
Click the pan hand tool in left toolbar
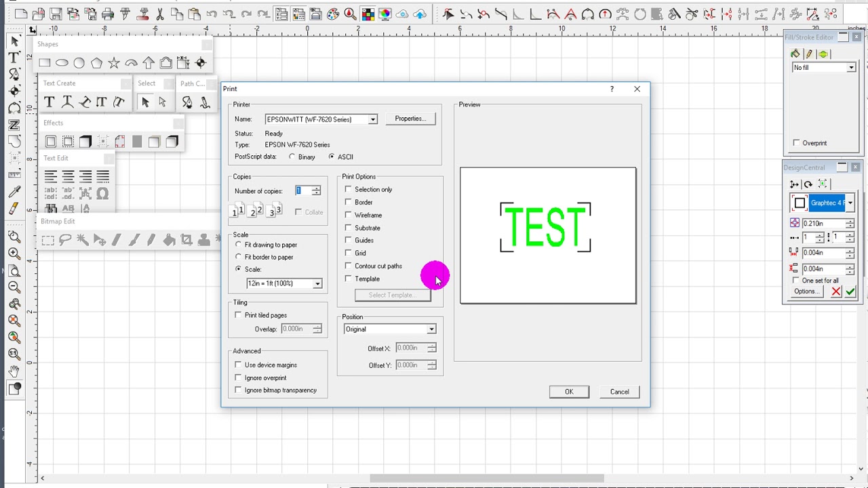pyautogui.click(x=14, y=371)
